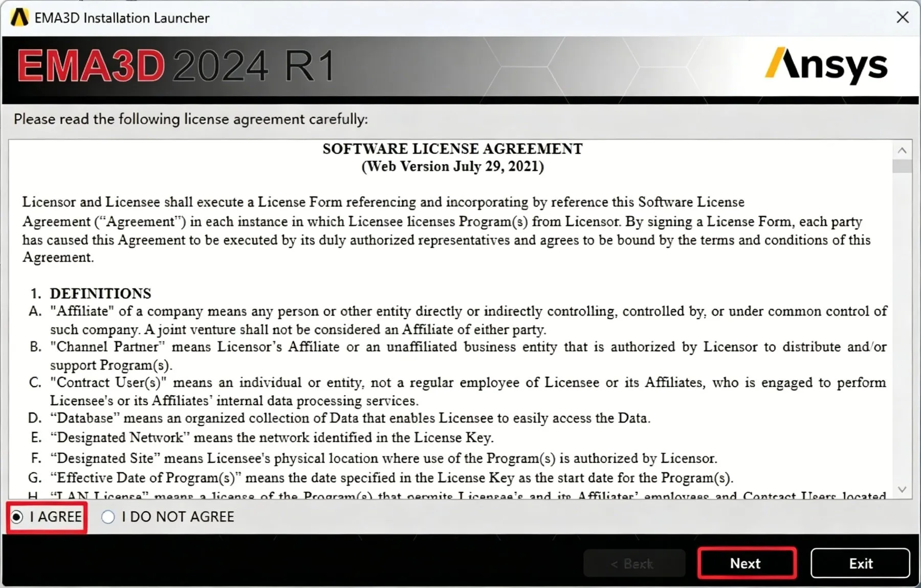Image resolution: width=921 pixels, height=588 pixels.
Task: Click the '1. DEFINITIONS' heading
Action: [91, 294]
